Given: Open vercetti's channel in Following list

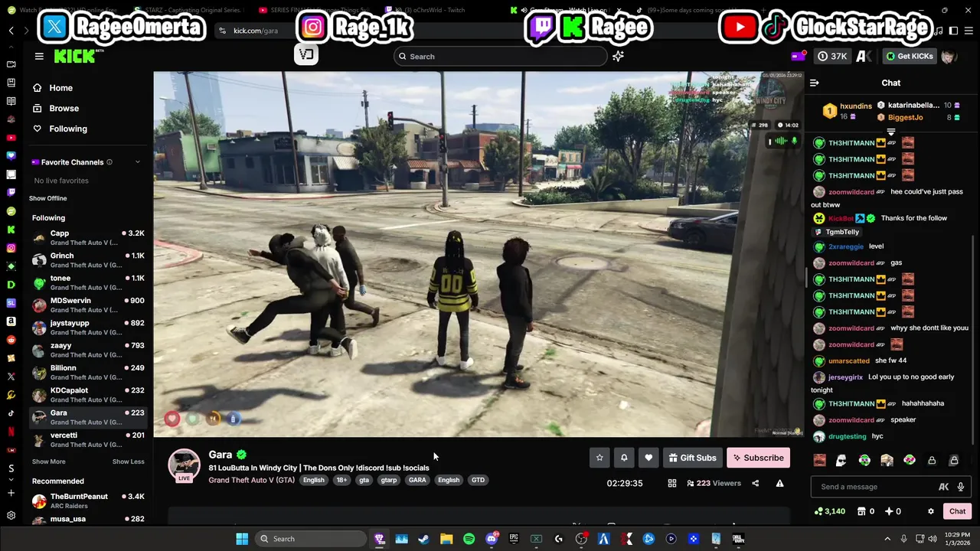Looking at the screenshot, I should click(88, 439).
